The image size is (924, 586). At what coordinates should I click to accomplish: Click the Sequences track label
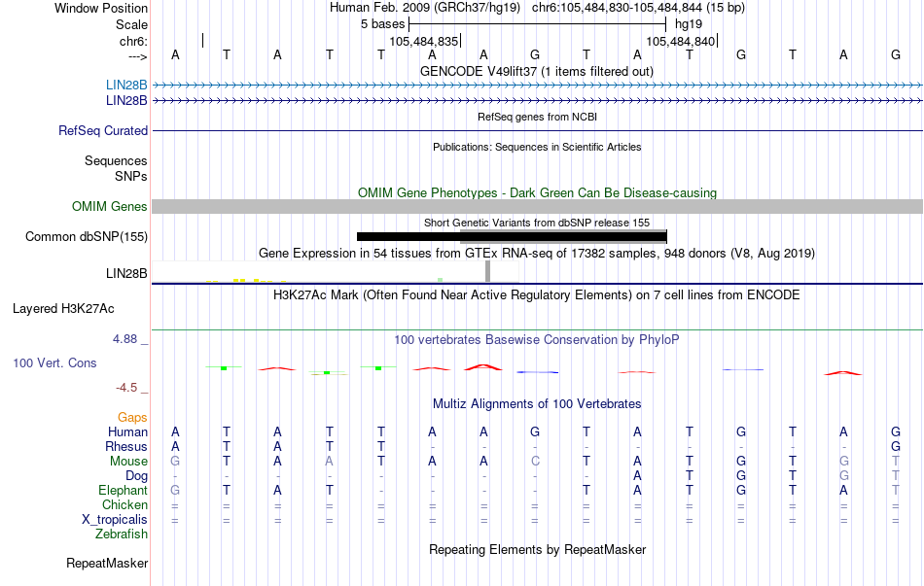[116, 160]
